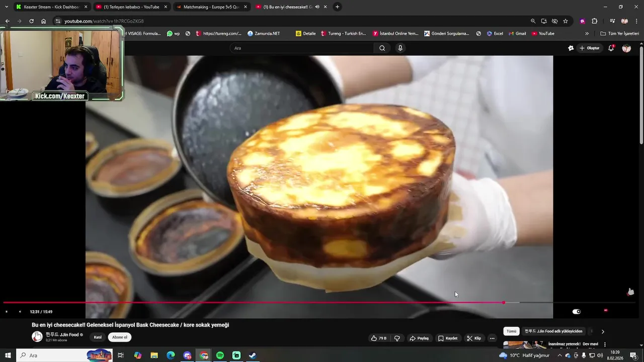The width and height of the screenshot is (644, 362).
Task: Click the YouTube Ara search field
Action: [x=302, y=48]
